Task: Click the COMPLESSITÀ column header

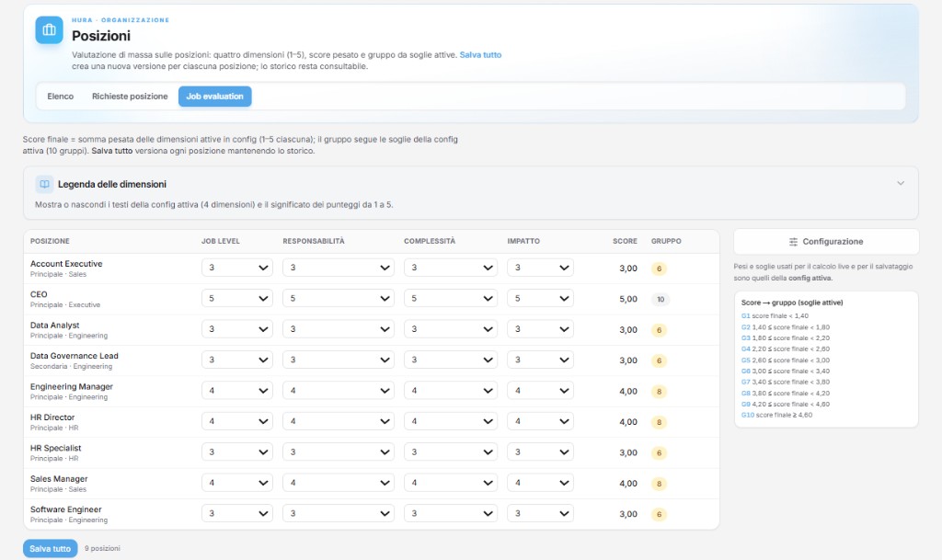Action: [430, 241]
